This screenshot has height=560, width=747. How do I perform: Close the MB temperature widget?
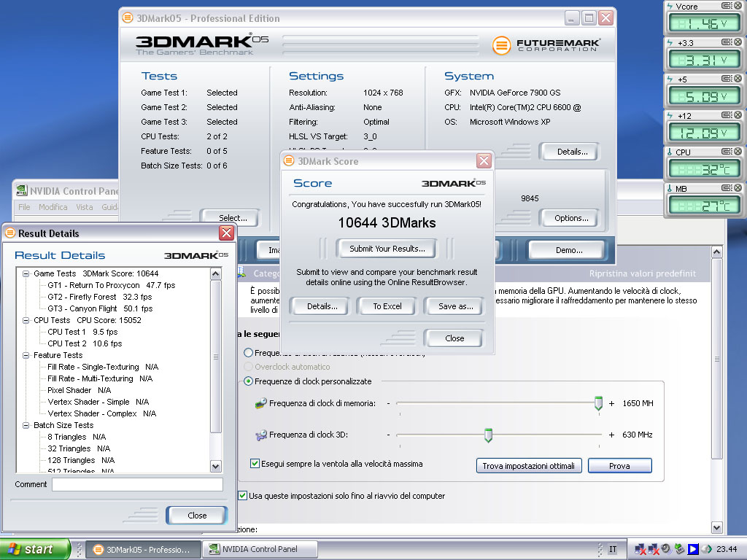(738, 188)
